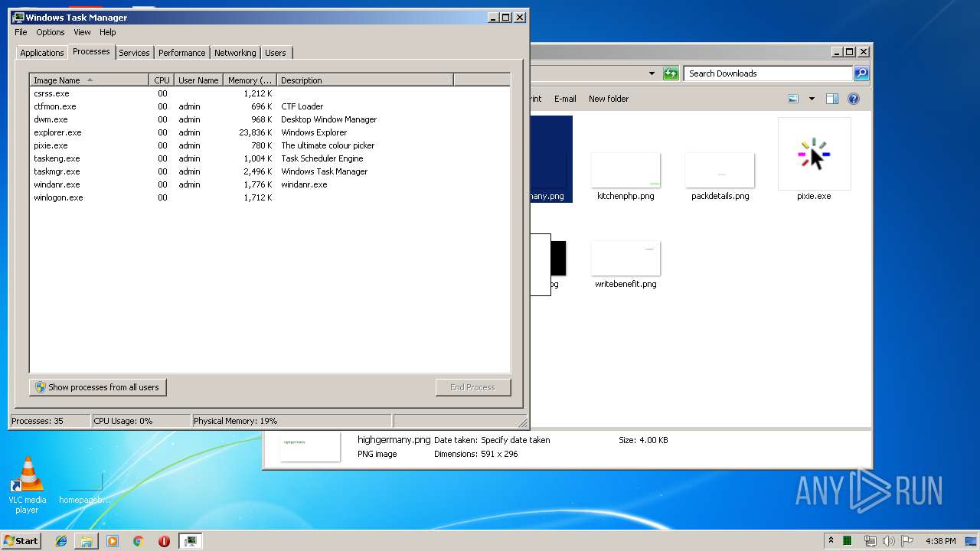The width and height of the screenshot is (980, 551).
Task: Sort processes by Image Name column
Action: point(89,80)
